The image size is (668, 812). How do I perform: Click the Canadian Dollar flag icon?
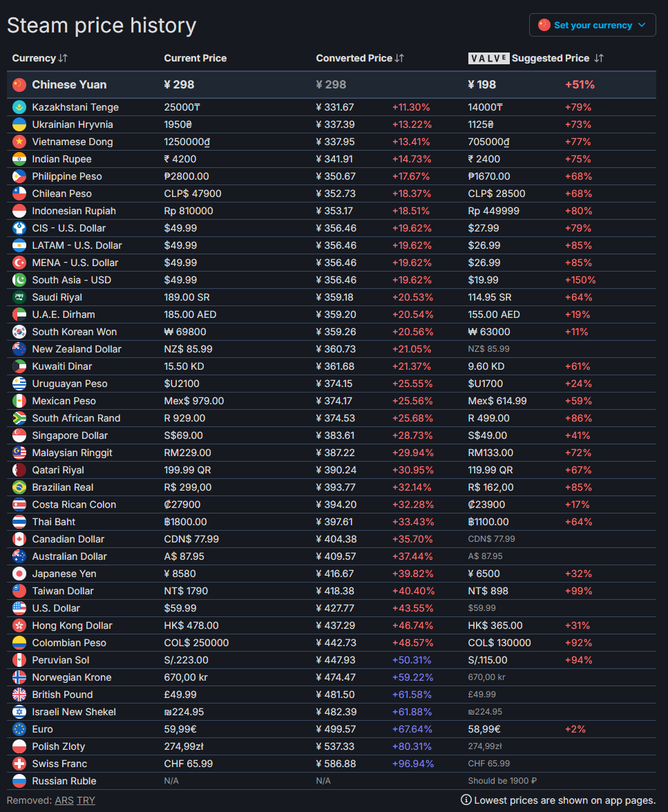point(19,539)
